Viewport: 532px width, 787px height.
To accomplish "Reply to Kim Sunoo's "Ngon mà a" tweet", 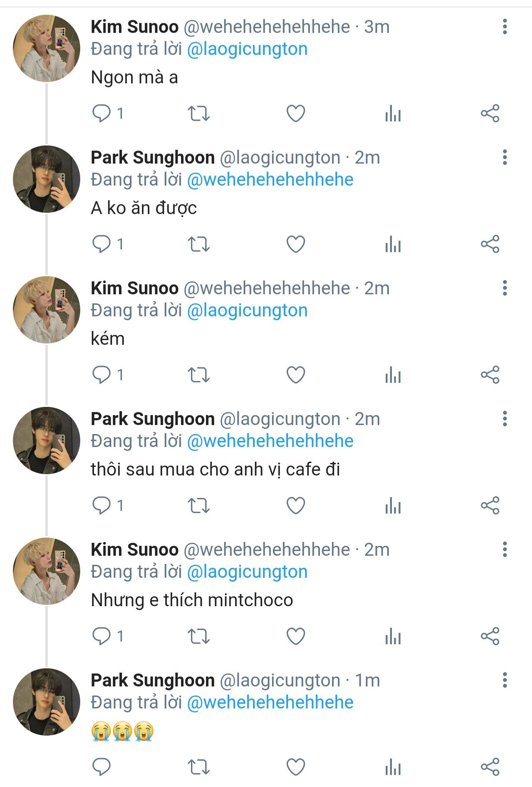I will pos(102,113).
